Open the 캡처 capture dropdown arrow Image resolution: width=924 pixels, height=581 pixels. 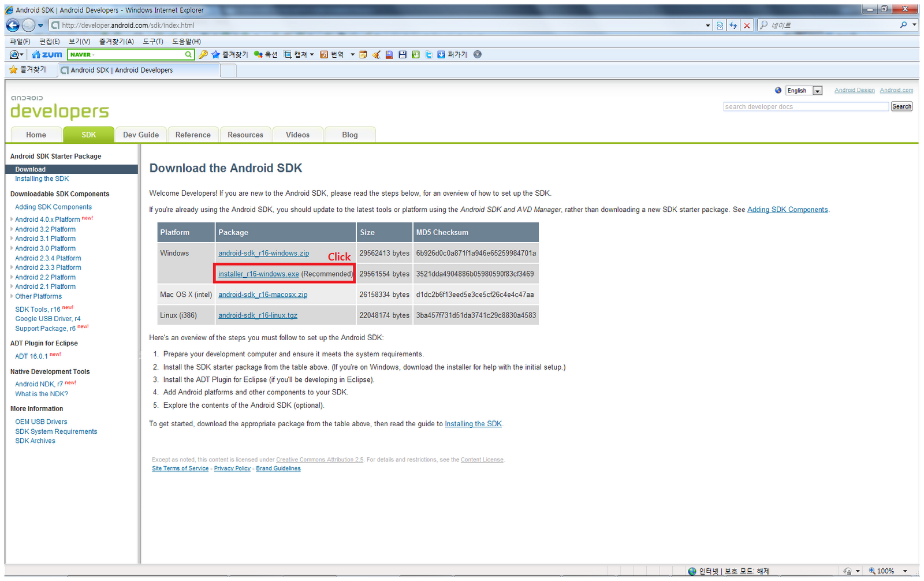click(x=312, y=54)
